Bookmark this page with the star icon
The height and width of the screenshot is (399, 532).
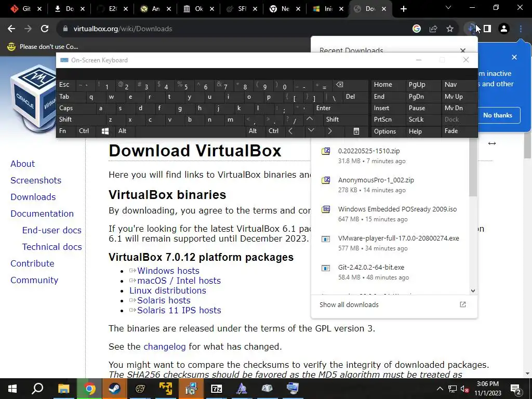click(x=450, y=29)
